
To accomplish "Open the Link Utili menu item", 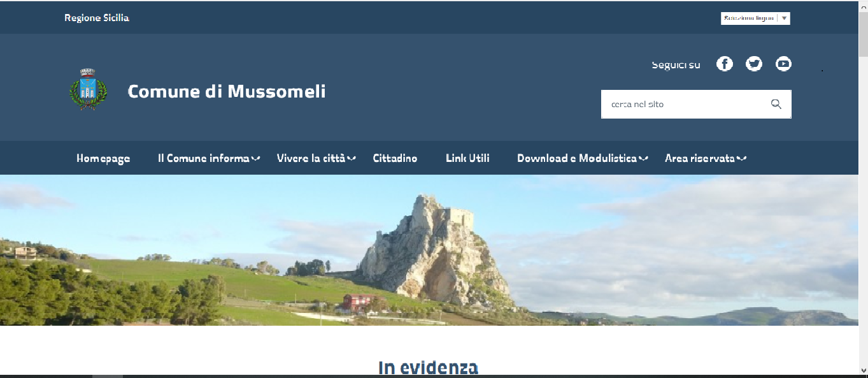I will (x=467, y=158).
